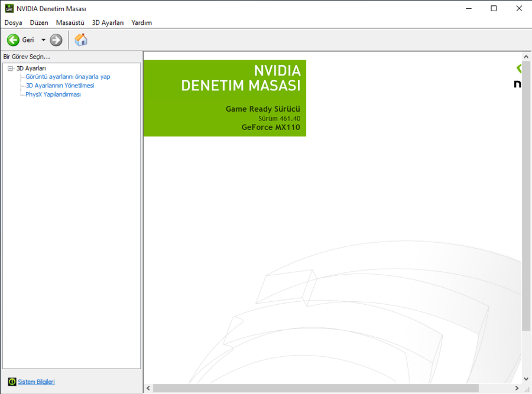This screenshot has height=394, width=532.
Task: Click the grey forward arrow icon
Action: click(56, 40)
